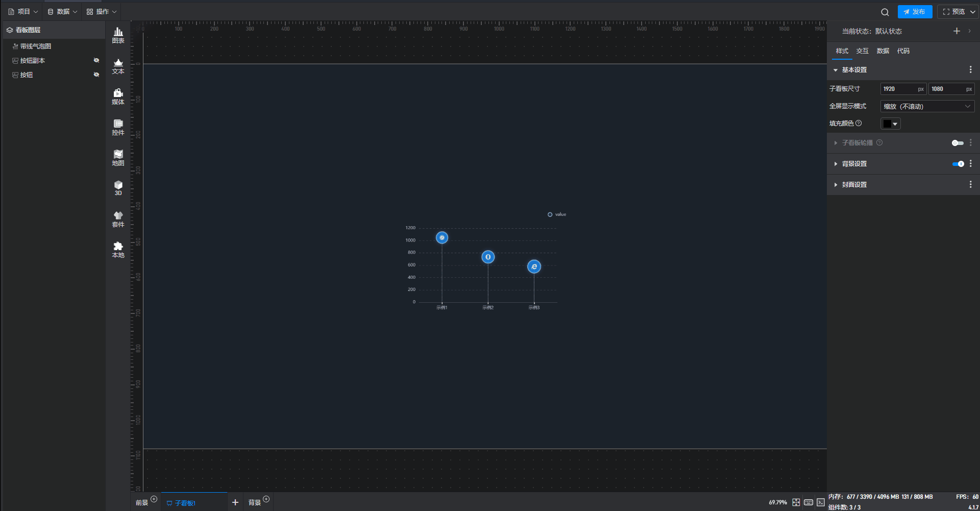The width and height of the screenshot is (980, 511).
Task: Select the 背景 tab
Action: click(x=254, y=503)
